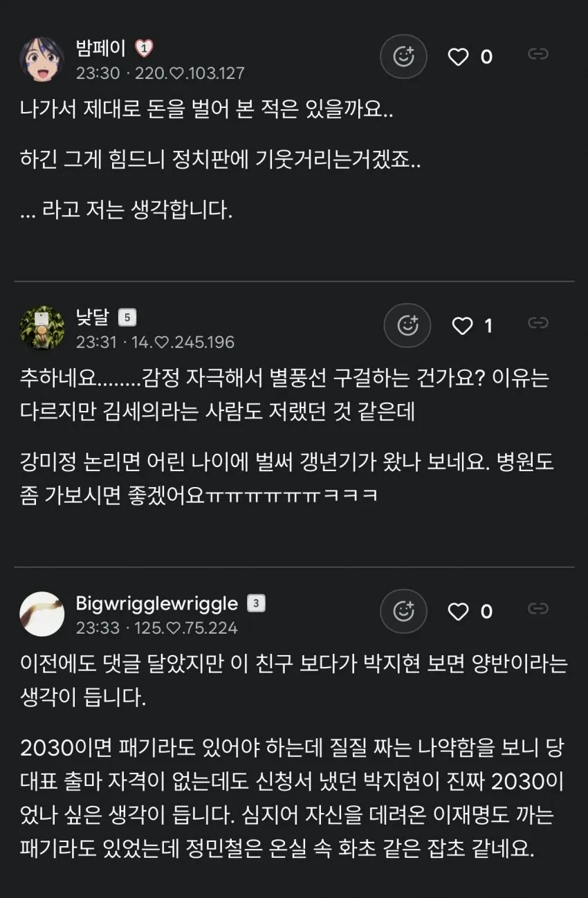Select 낮달's level 5 badge
The height and width of the screenshot is (898, 588).
pyautogui.click(x=127, y=318)
